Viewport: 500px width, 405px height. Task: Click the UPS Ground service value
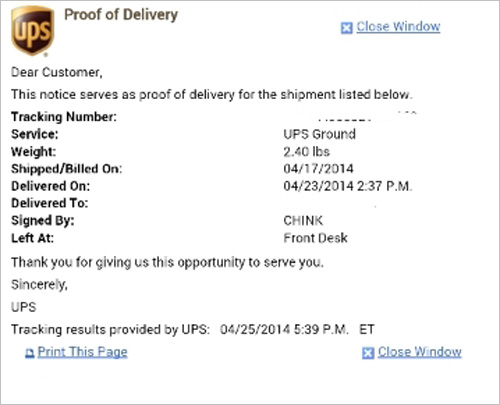[319, 134]
